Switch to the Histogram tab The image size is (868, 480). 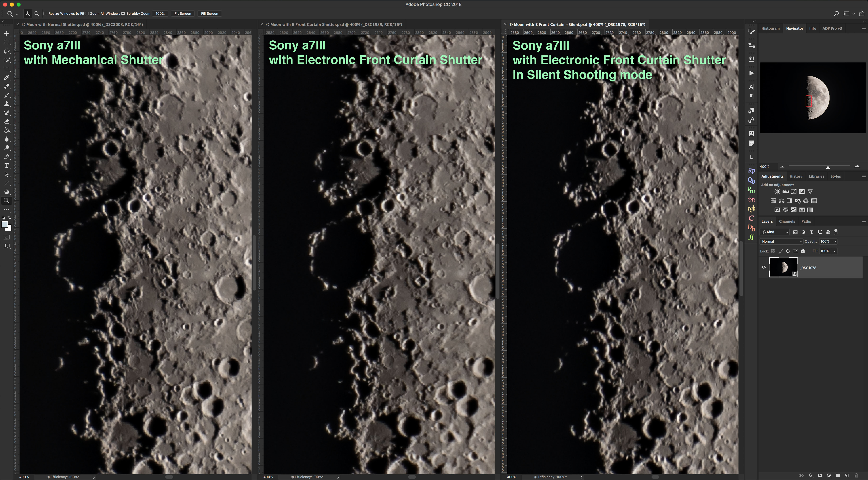770,28
